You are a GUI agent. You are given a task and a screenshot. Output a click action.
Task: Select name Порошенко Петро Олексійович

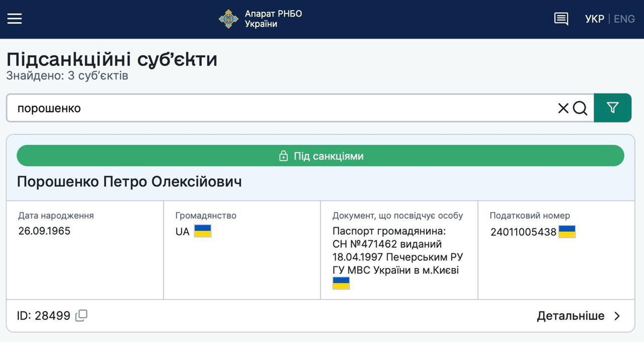click(x=129, y=181)
